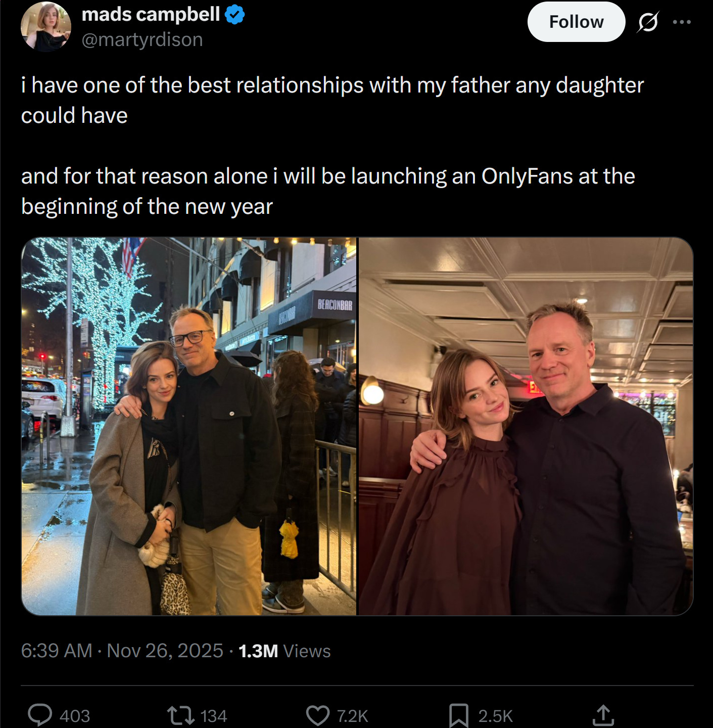713x728 pixels.
Task: Click the Follow button
Action: [576, 22]
